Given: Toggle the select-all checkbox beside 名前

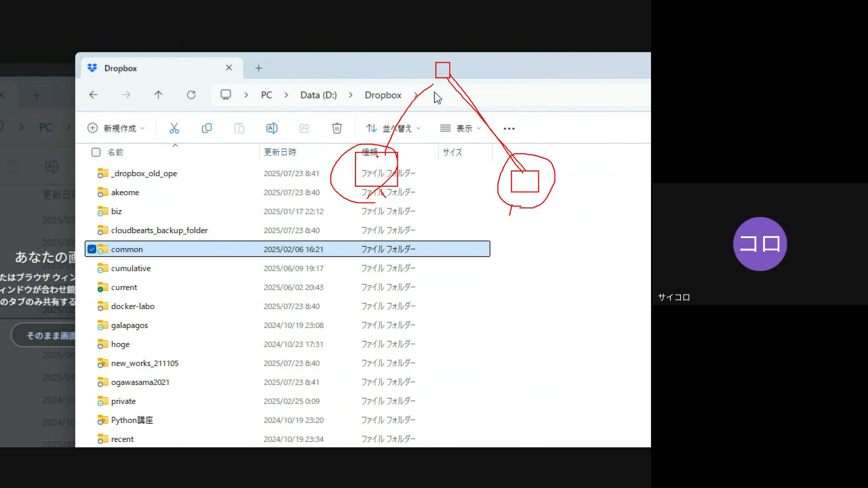Looking at the screenshot, I should (x=96, y=152).
